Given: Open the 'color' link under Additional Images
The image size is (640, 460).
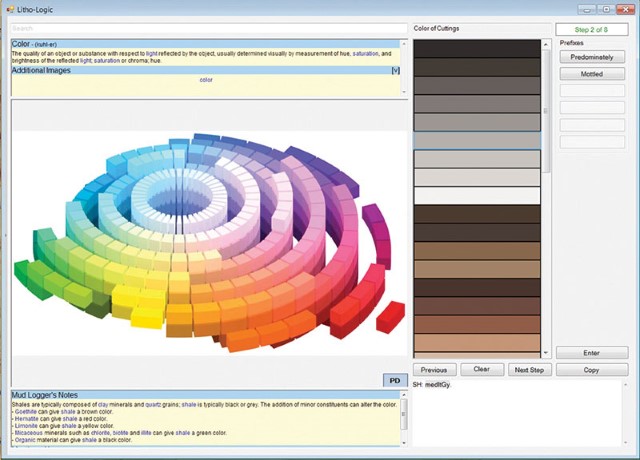Looking at the screenshot, I should point(206,79).
